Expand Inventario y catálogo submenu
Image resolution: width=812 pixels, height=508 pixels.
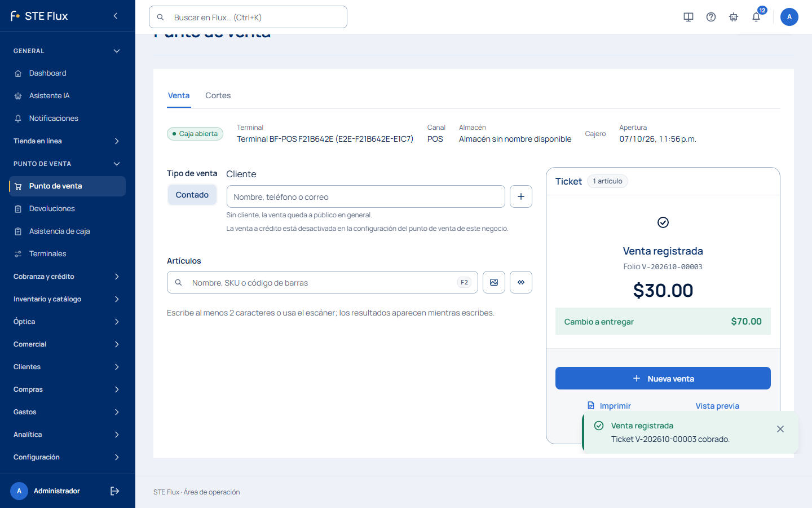click(x=68, y=299)
